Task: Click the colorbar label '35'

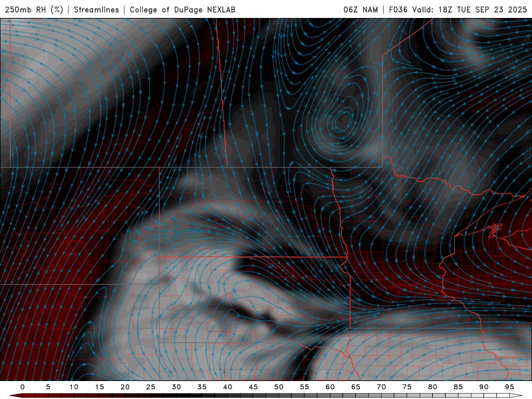Action: tap(202, 387)
